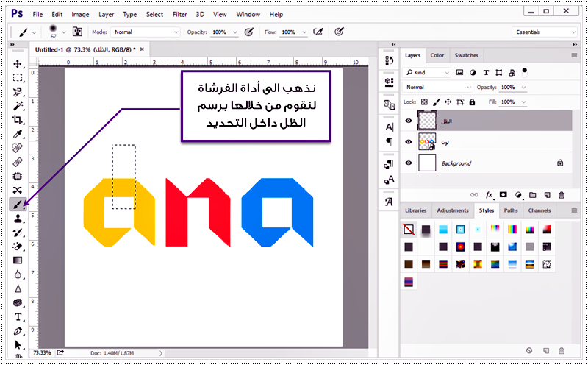588x365 pixels.
Task: Toggle visibility of the الظل layer
Action: [x=409, y=121]
